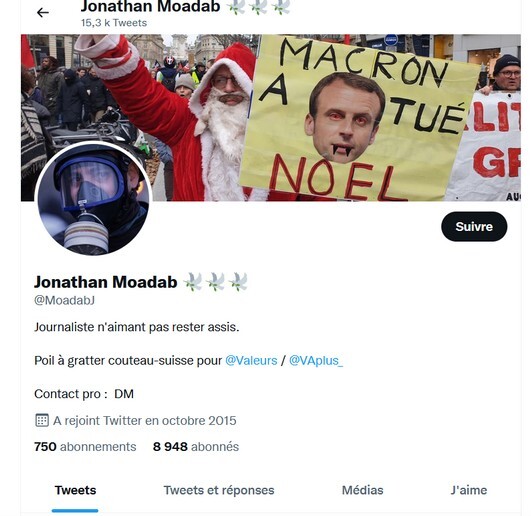Click the A rejoint Twitter octobre 2015 text
The height and width of the screenshot is (516, 531).
tap(145, 421)
